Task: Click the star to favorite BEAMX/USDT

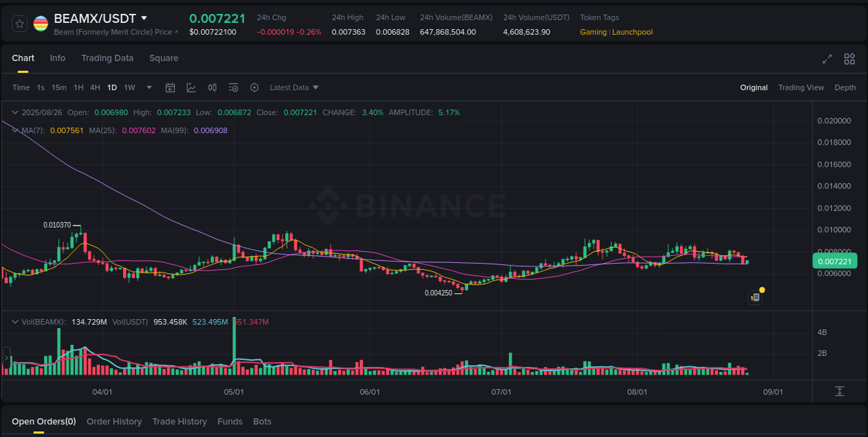Action: pyautogui.click(x=19, y=23)
